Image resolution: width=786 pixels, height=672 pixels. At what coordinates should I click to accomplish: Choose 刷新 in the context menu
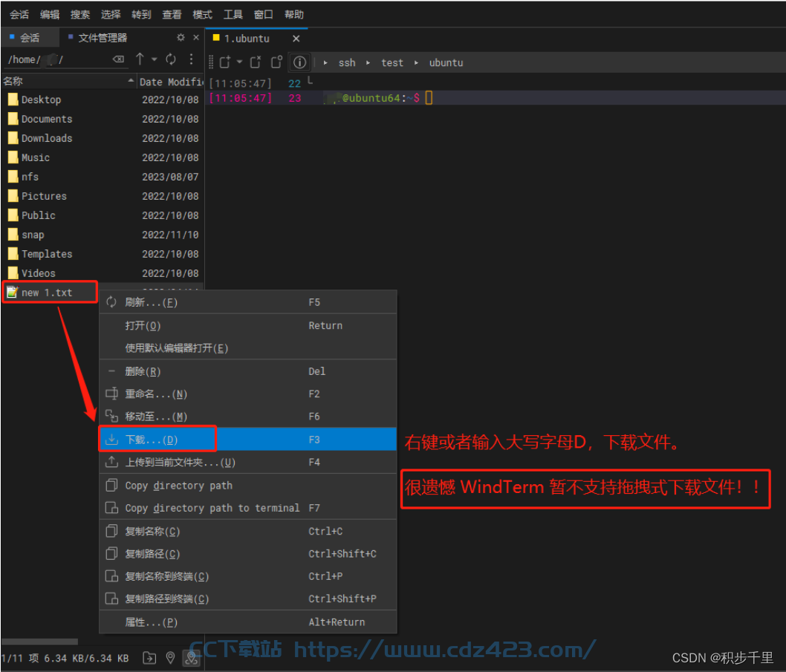[x=248, y=302]
